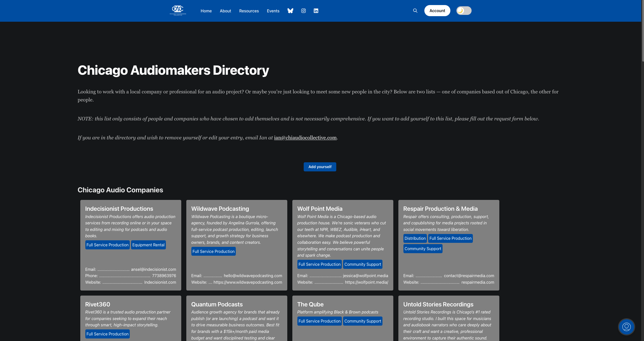Toggle the dark mode moon switch
This screenshot has width=644, height=341.
(x=464, y=11)
